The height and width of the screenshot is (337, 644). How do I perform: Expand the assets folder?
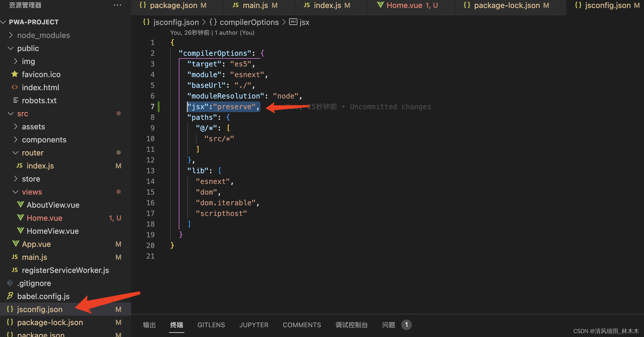click(15, 126)
